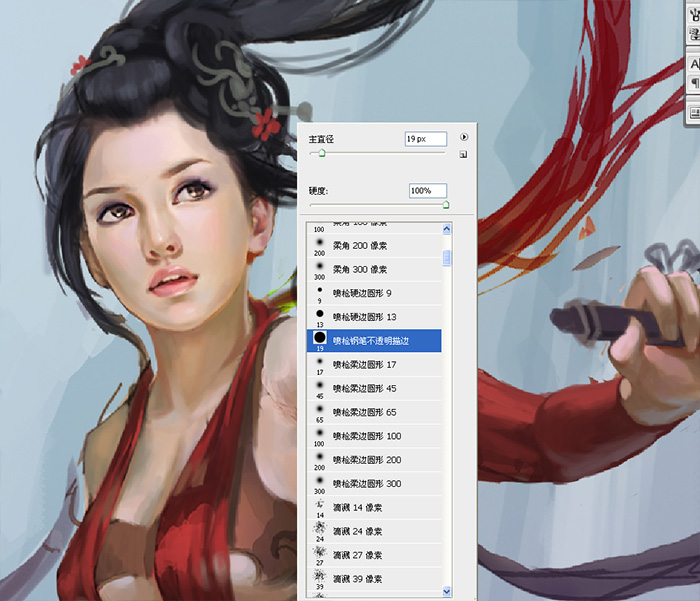Select brush 喷枪硬边圆形 9

(374, 293)
